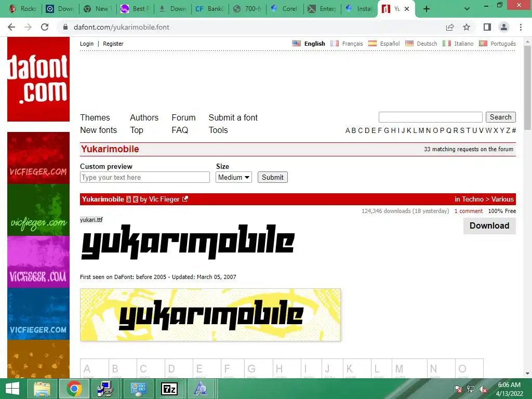
Task: Click the Action Center flag tray icon
Action: point(458,390)
